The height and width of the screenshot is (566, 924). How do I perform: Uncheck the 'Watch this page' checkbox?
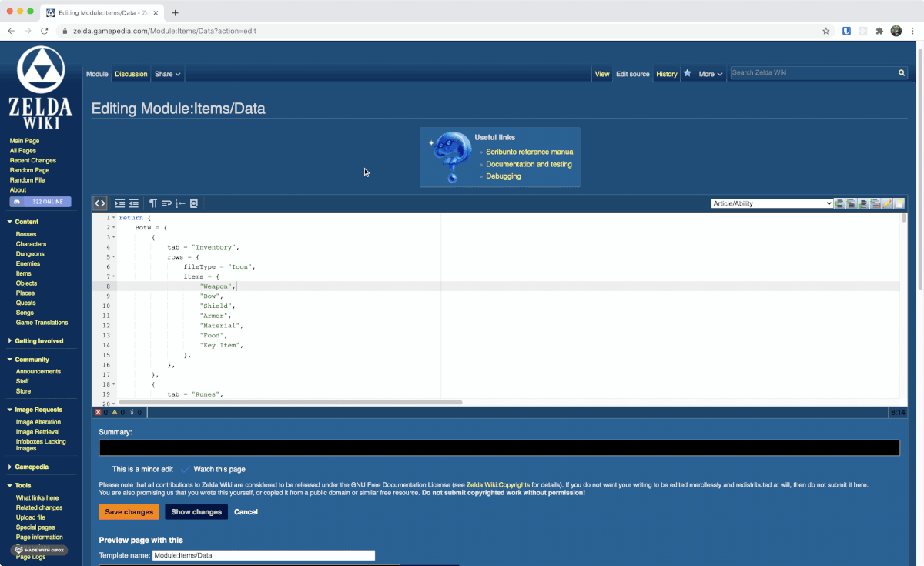(x=185, y=469)
